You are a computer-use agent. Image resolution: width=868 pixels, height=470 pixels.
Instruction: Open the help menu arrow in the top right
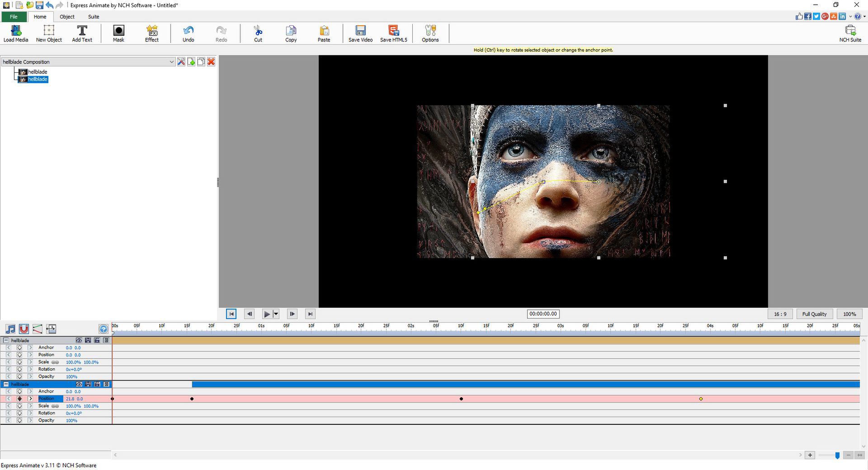[864, 16]
